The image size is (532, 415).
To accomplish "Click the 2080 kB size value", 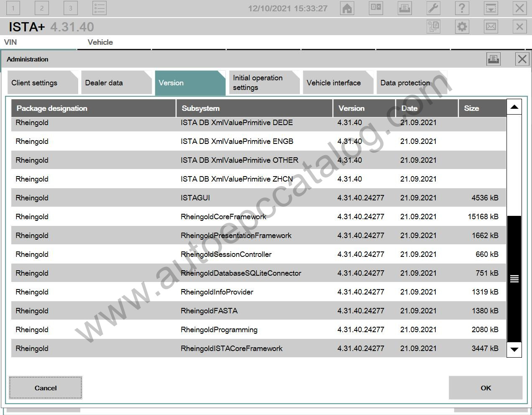I will pos(485,330).
